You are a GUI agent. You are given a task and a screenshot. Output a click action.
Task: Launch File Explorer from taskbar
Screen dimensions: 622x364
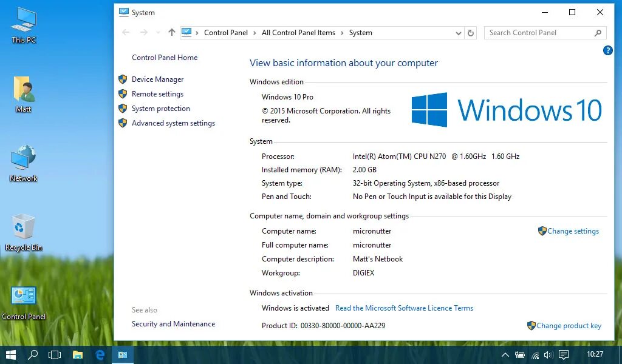click(x=77, y=354)
